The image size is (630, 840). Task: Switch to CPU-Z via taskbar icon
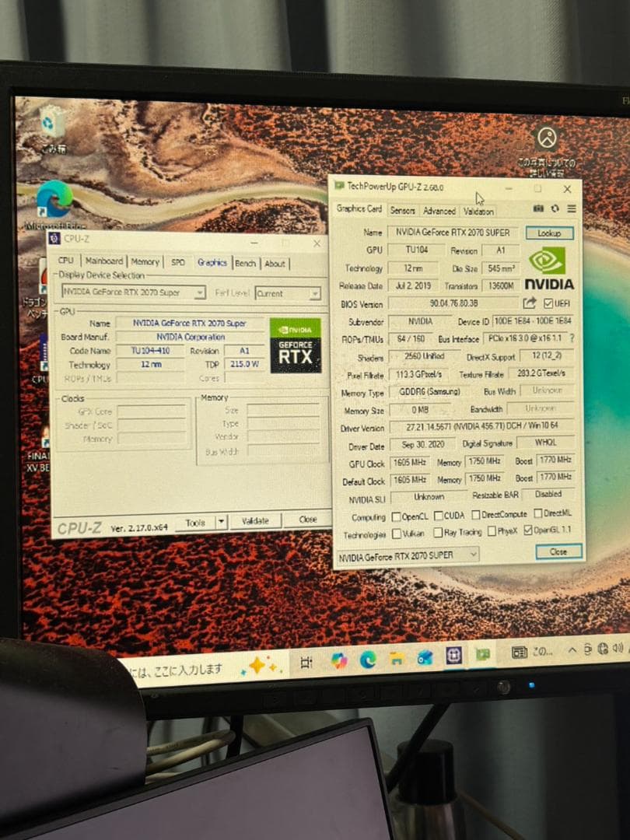pyautogui.click(x=453, y=656)
